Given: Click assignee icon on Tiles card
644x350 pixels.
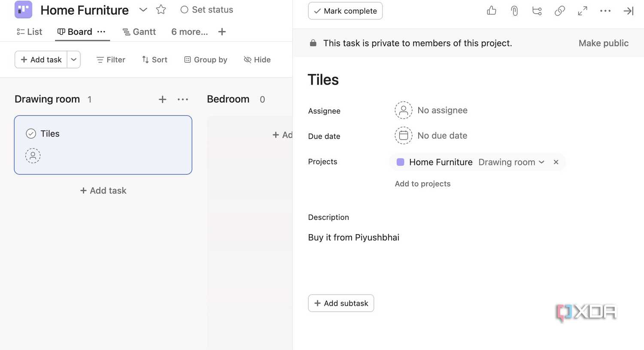Looking at the screenshot, I should 33,155.
